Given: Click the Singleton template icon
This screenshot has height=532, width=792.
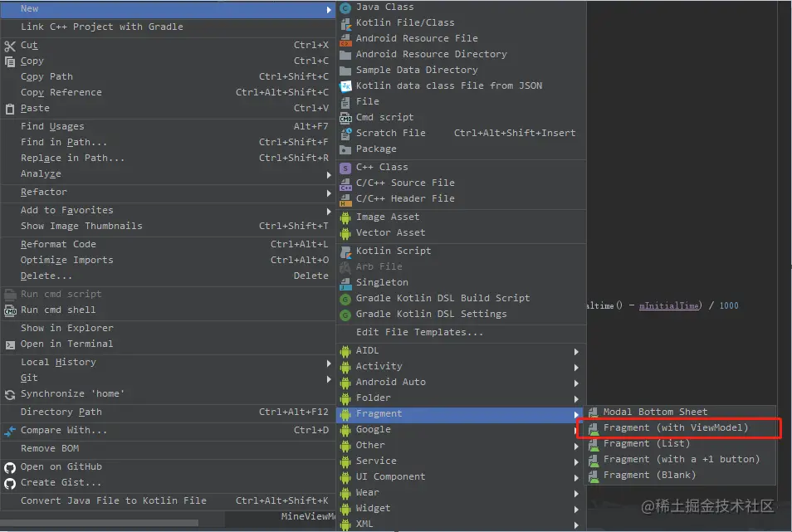Looking at the screenshot, I should point(345,283).
